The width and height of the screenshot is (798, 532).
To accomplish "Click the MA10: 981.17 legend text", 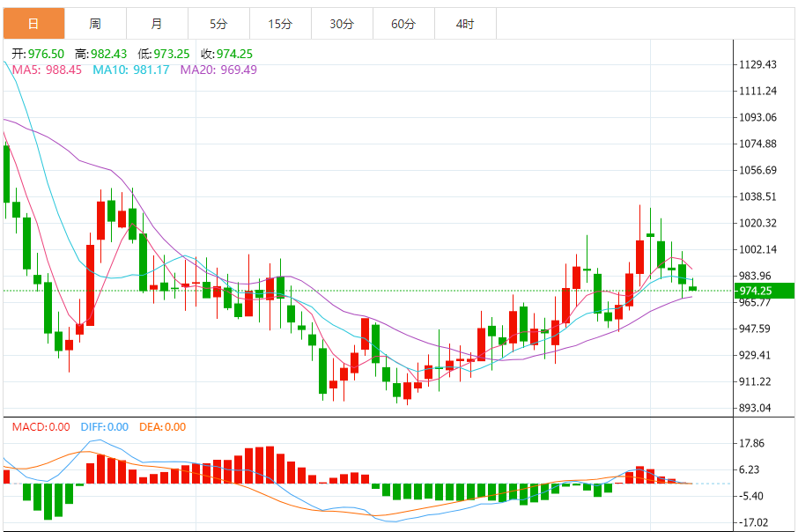I will click(130, 70).
